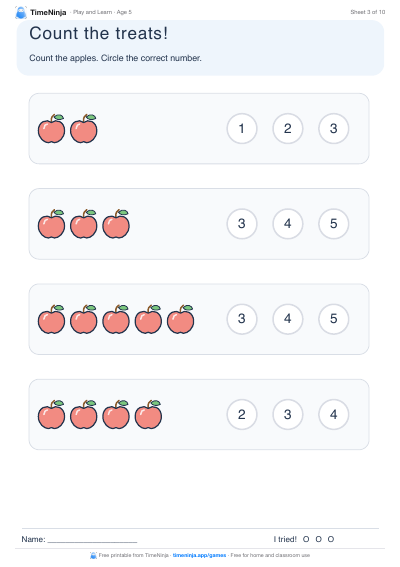Image resolution: width=400 pixels, height=567 pixels.
Task: Click the third apple in the second row
Action: pos(116,223)
